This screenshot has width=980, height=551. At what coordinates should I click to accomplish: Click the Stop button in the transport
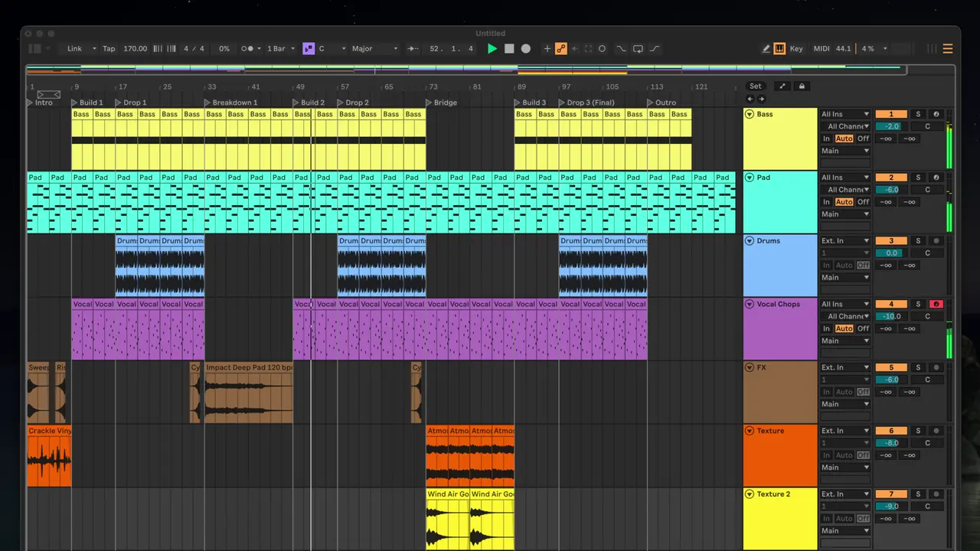(509, 49)
